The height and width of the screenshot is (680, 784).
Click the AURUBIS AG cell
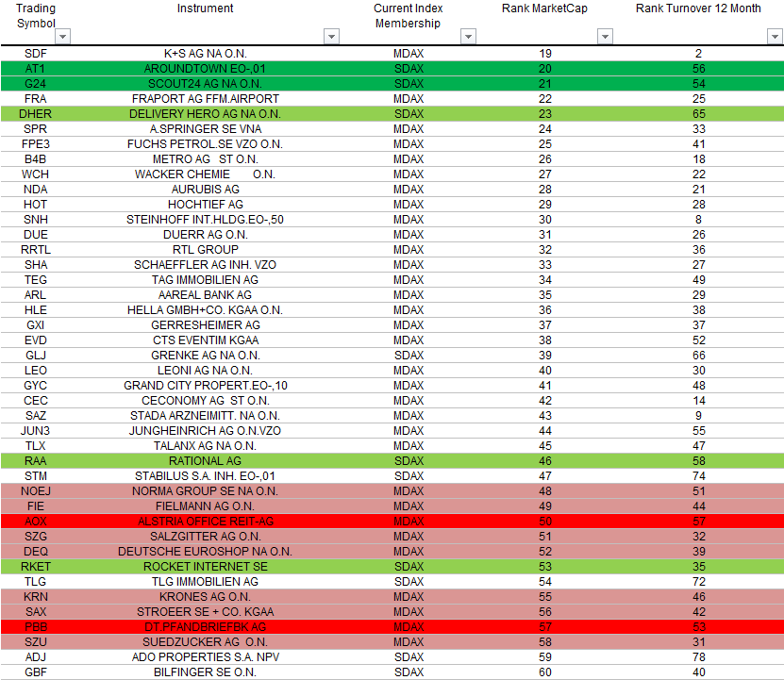(x=205, y=189)
